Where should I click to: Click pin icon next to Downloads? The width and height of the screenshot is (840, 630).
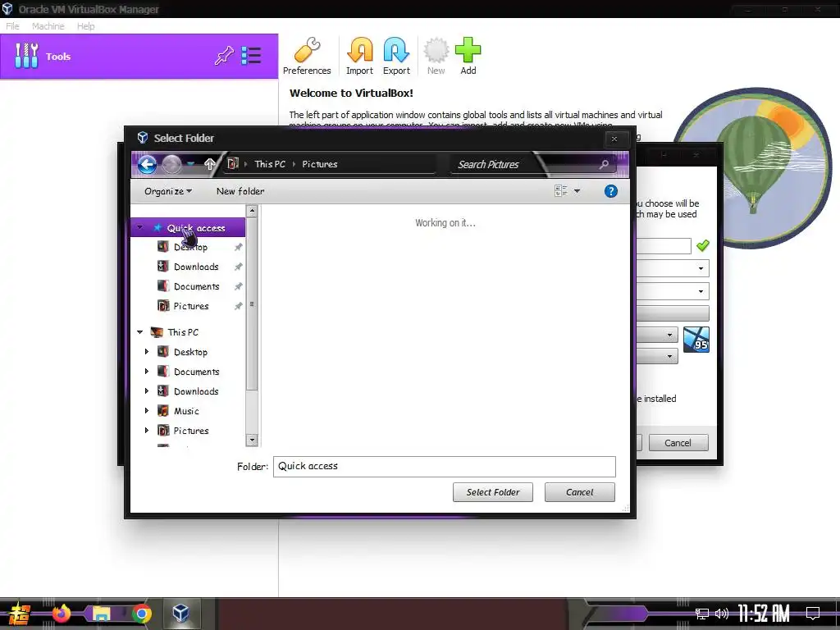coord(239,267)
